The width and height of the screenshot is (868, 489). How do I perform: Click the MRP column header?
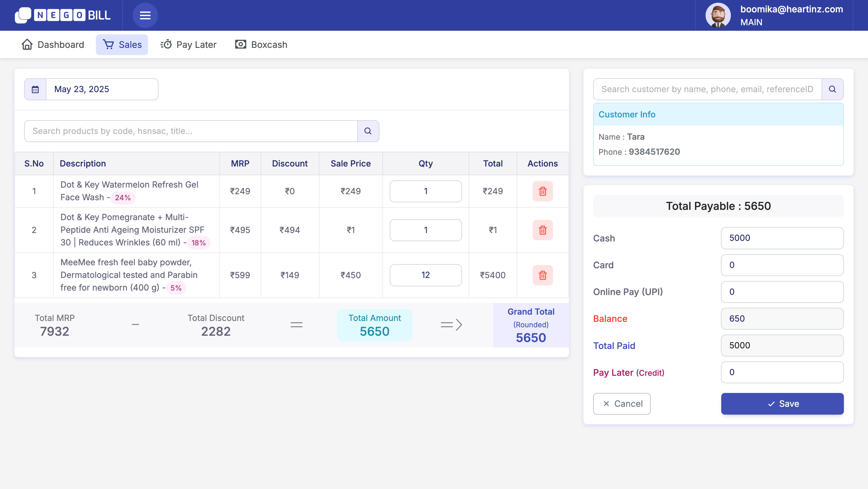tap(240, 164)
